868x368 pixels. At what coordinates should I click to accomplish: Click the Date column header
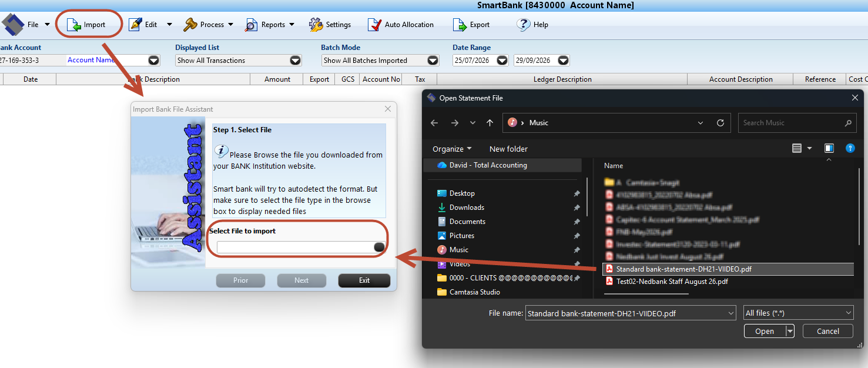pos(31,79)
